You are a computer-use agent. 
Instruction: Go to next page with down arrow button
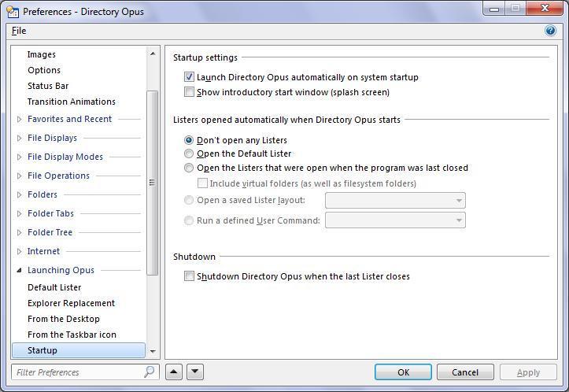195,372
